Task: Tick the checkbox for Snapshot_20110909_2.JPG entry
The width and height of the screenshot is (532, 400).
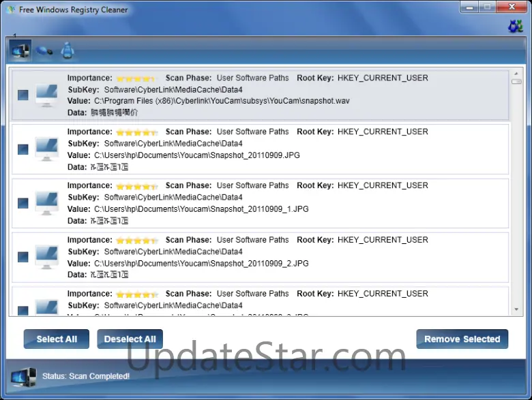Action: 23,257
